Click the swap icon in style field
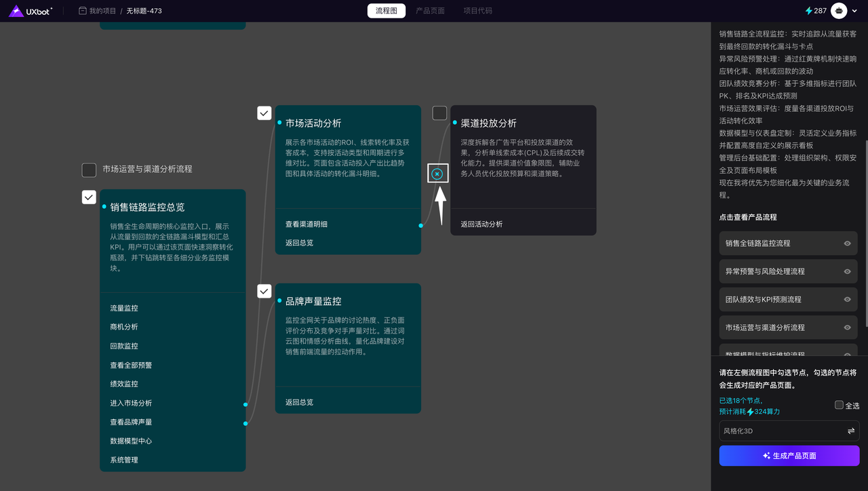 pyautogui.click(x=850, y=431)
